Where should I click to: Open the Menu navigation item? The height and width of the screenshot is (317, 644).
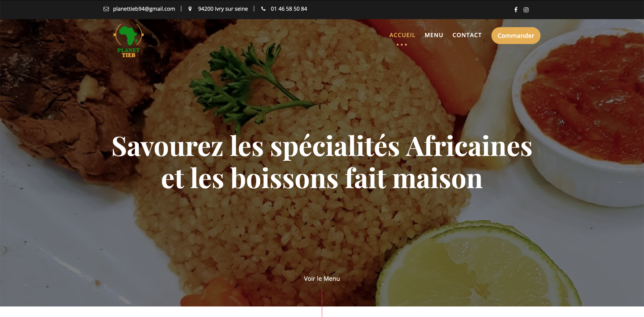(x=434, y=35)
